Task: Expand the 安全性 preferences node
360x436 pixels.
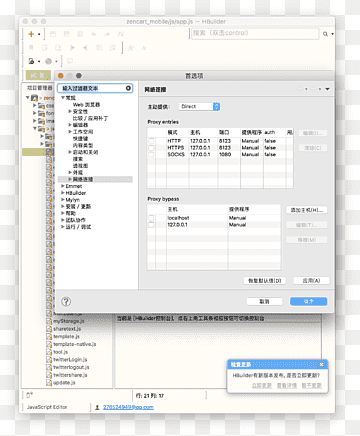Action: (x=70, y=111)
